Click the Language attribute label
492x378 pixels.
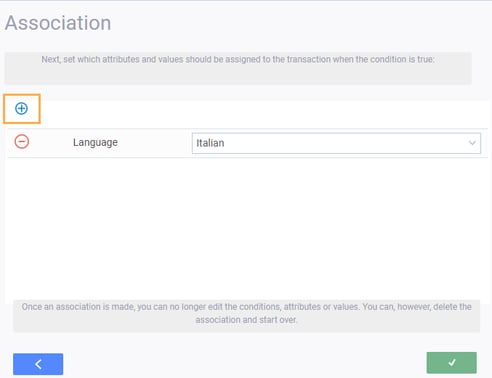(95, 142)
